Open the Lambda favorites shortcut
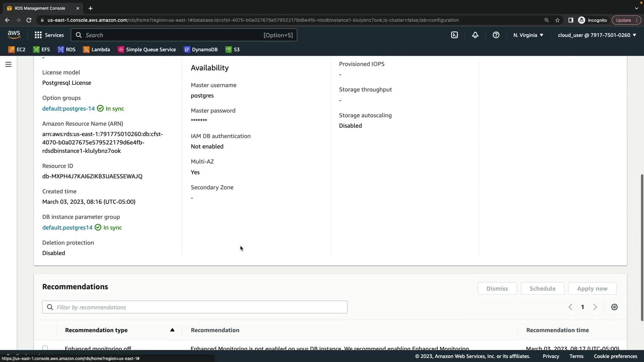Viewport: 644px width, 362px height. [x=97, y=50]
